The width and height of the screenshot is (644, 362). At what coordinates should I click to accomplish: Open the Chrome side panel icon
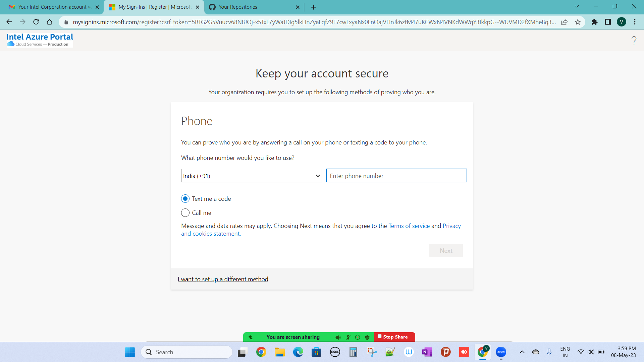pyautogui.click(x=608, y=22)
